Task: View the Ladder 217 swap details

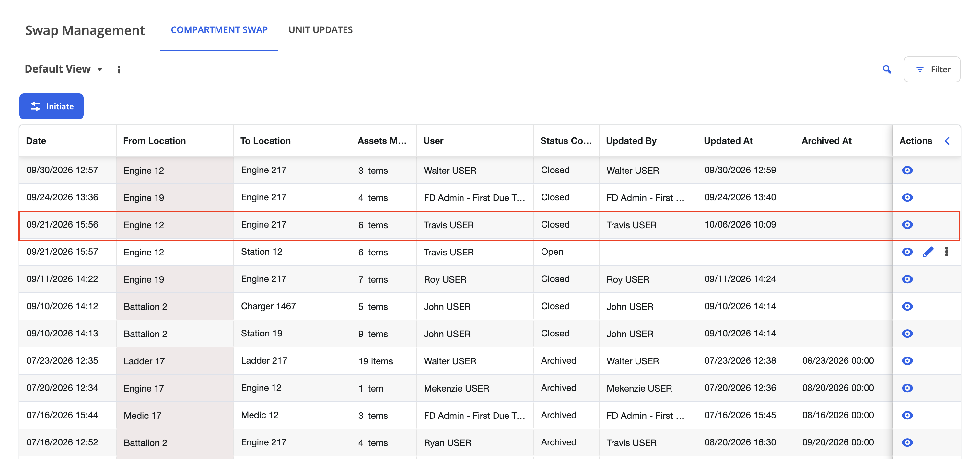Action: pyautogui.click(x=907, y=360)
